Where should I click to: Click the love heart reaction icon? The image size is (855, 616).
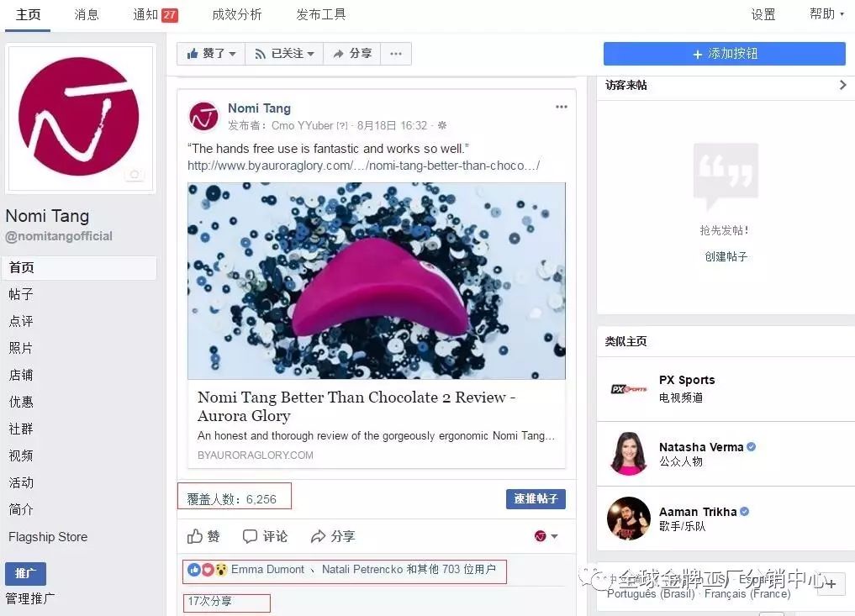tap(207, 570)
